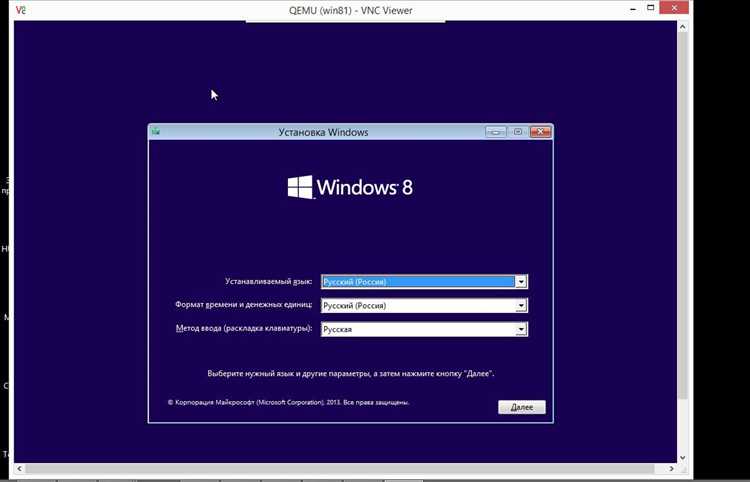
Task: Close the Установка Windows dialog
Action: 540,132
